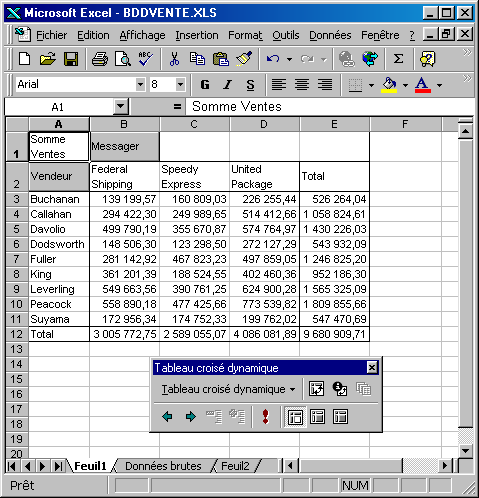The height and width of the screenshot is (498, 479).
Task: Click the Save floppy disk icon
Action: pos(71,59)
